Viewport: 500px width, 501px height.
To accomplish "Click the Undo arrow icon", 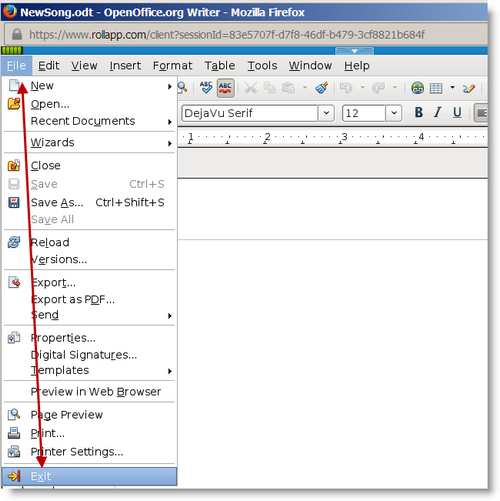I will coord(346,88).
